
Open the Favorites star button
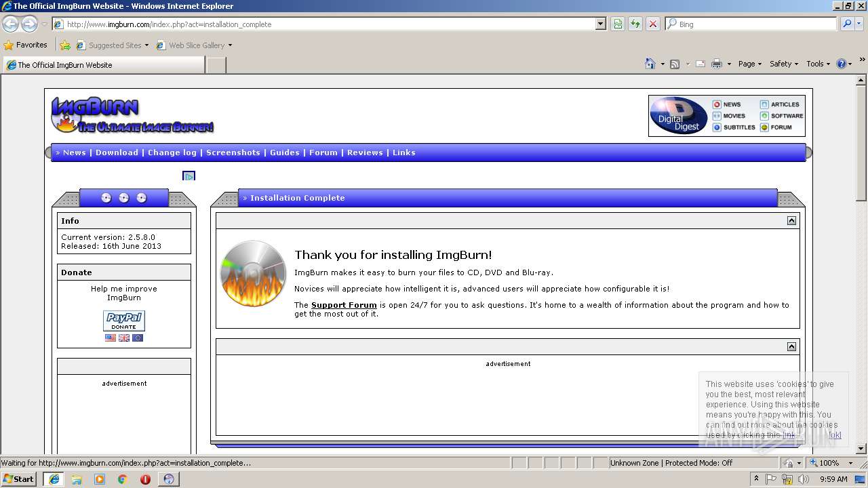pyautogui.click(x=26, y=45)
